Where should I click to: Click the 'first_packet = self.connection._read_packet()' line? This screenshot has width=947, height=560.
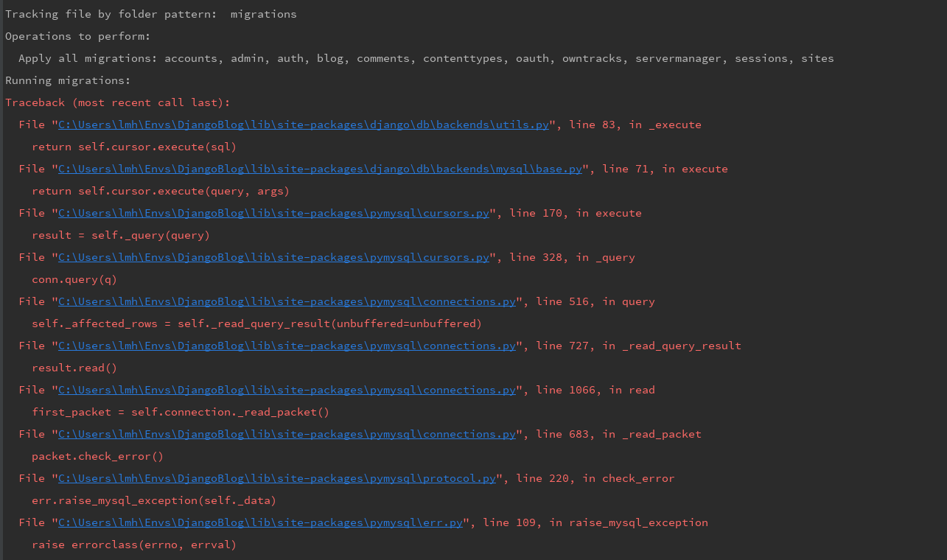point(181,412)
